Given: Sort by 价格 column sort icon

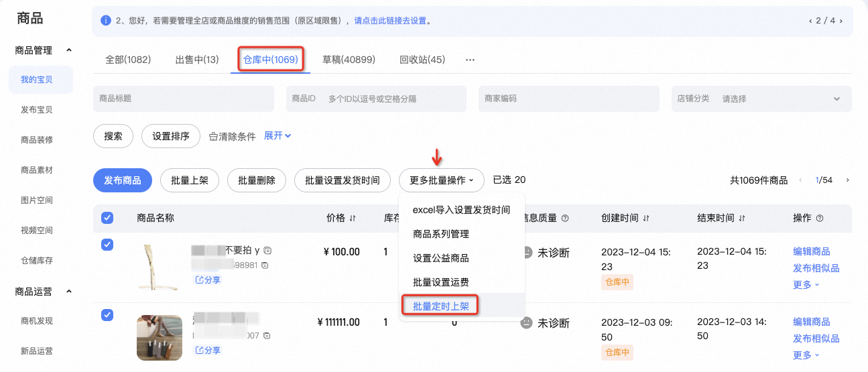Looking at the screenshot, I should coord(353,219).
